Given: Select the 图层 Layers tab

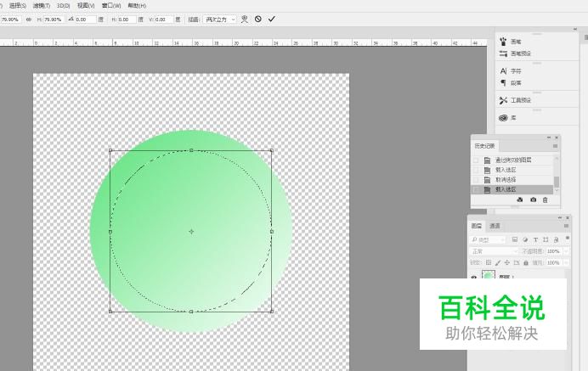Looking at the screenshot, I should pos(477,226).
